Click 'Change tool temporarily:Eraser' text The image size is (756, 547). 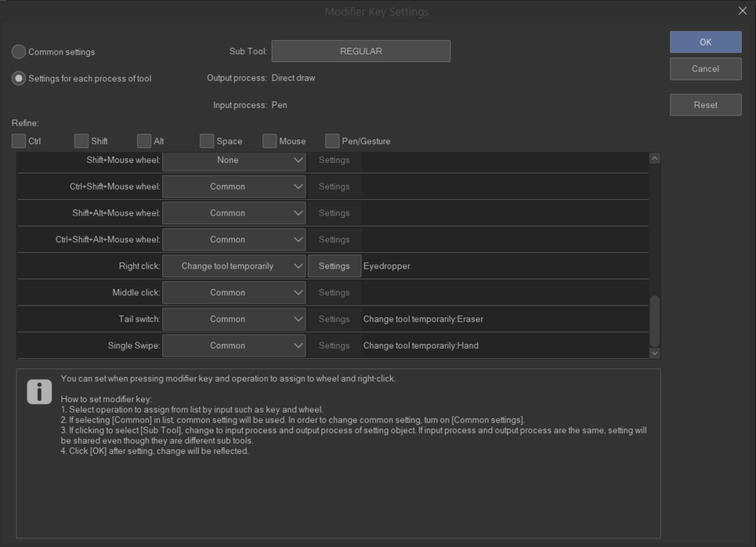pos(423,319)
